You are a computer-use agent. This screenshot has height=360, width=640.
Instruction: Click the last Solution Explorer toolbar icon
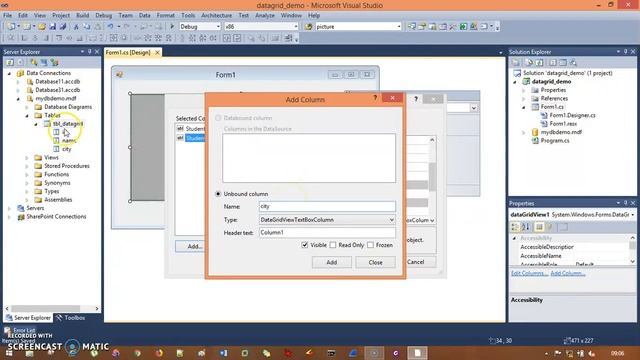click(x=573, y=62)
